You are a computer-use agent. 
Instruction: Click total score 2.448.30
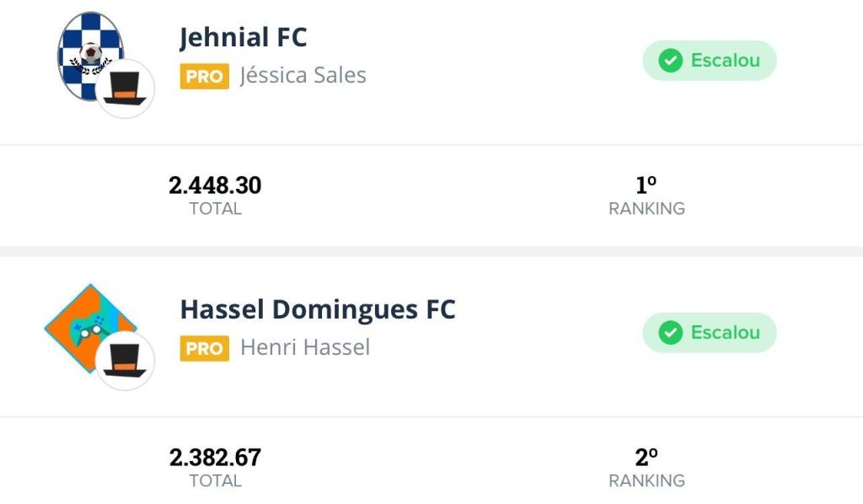click(x=215, y=185)
